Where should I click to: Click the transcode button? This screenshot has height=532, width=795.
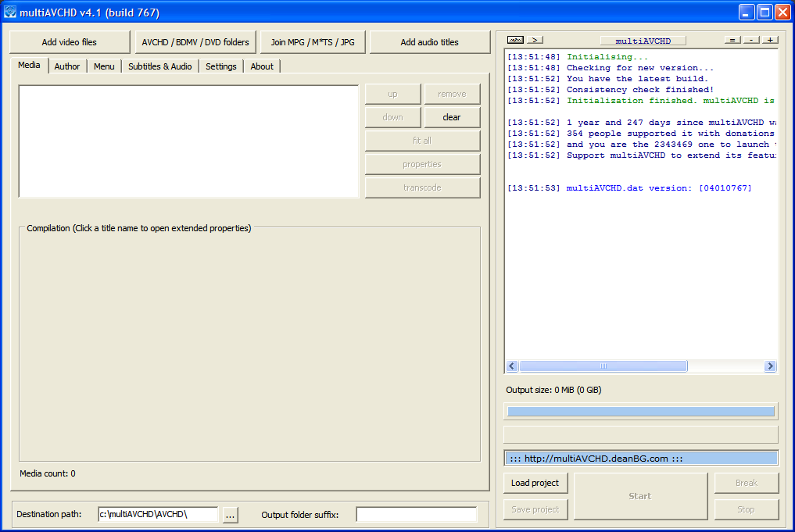point(422,187)
